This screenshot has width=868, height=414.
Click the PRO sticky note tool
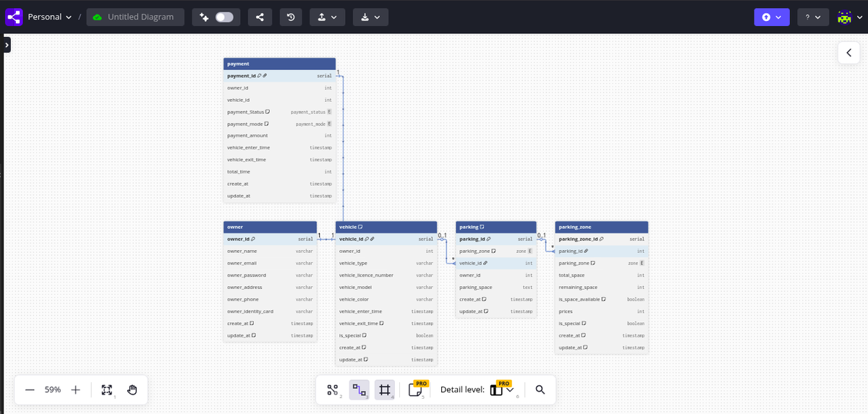[x=416, y=389]
